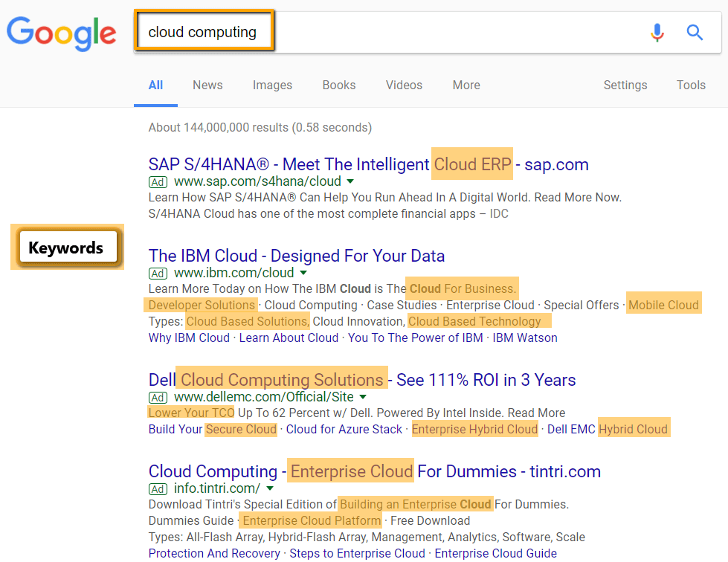
Task: Follow the Cloud for Azure Stack sitelink
Action: (344, 429)
